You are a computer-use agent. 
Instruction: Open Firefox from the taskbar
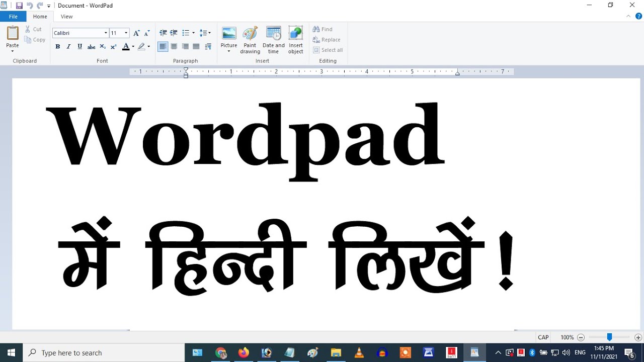pos(244,353)
